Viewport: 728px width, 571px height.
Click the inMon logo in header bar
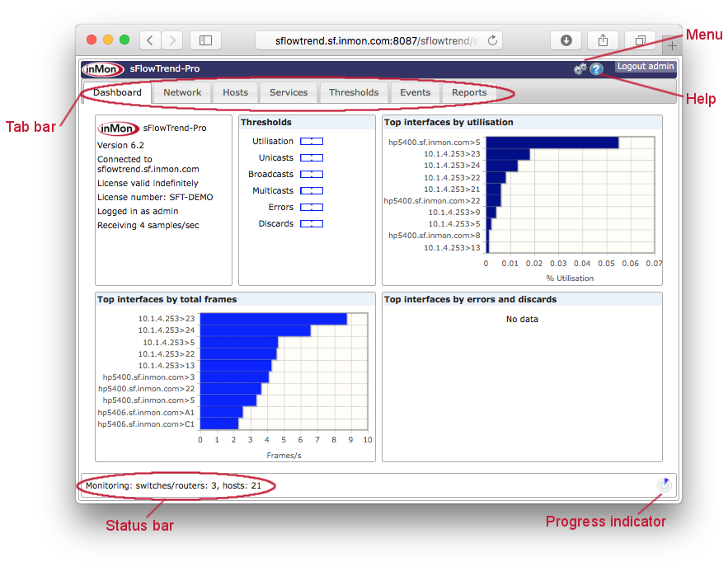103,68
